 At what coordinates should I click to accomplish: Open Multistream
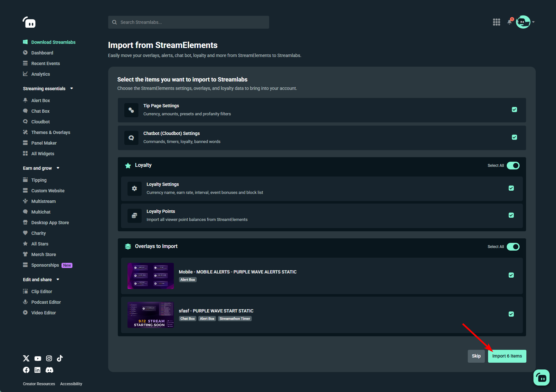coord(39,201)
